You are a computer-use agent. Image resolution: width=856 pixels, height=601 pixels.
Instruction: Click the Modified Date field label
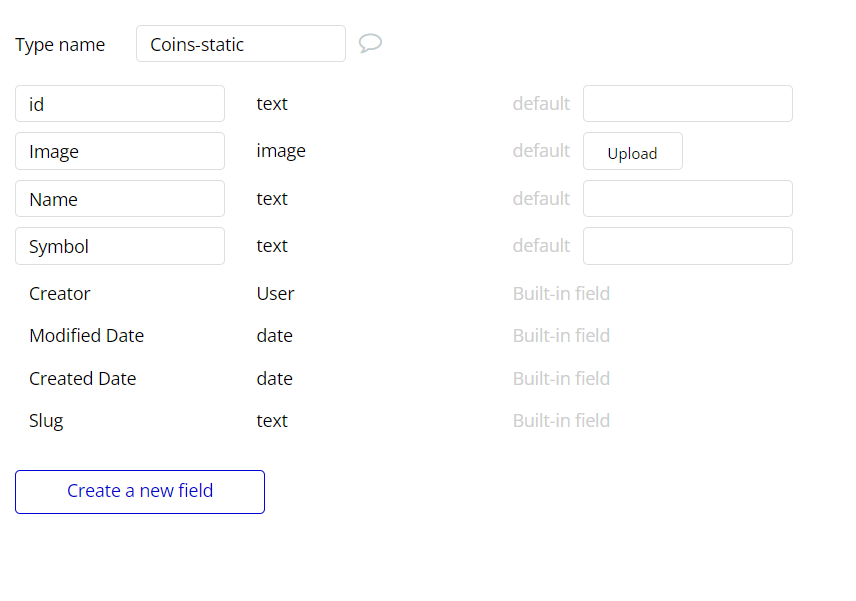click(x=87, y=336)
